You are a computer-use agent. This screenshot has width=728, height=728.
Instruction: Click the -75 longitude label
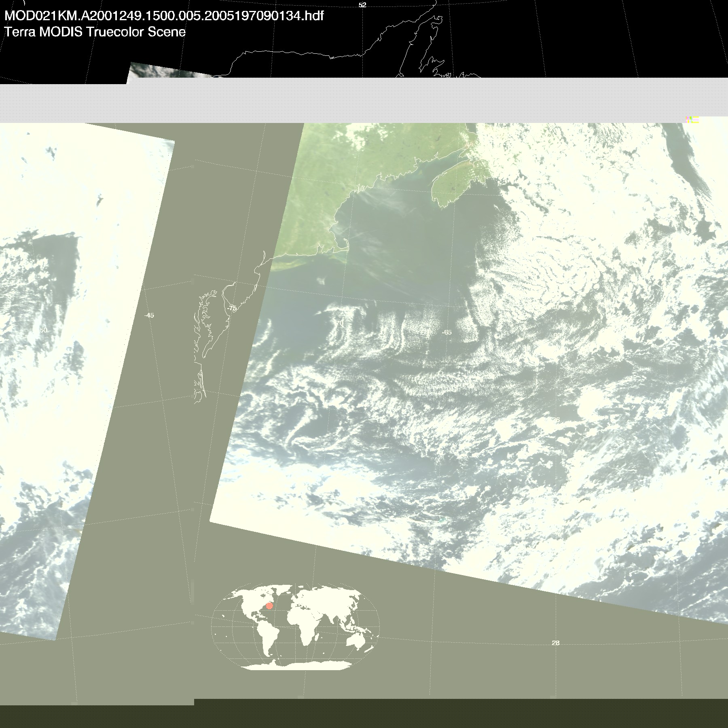point(232,308)
